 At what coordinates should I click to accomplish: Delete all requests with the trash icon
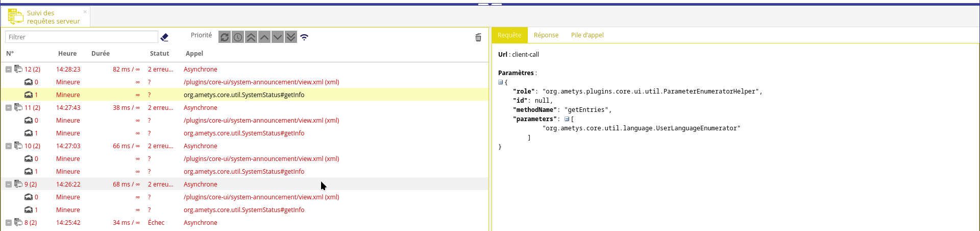(478, 37)
